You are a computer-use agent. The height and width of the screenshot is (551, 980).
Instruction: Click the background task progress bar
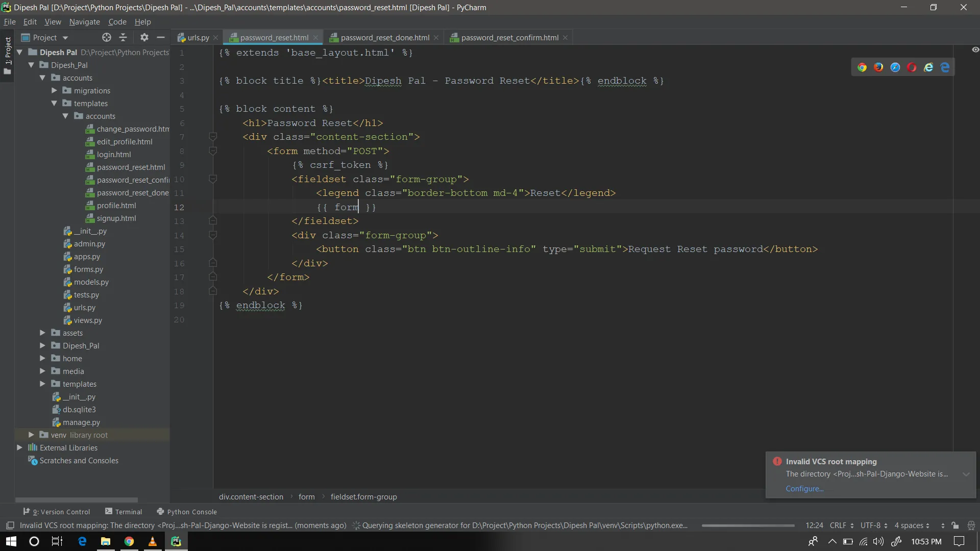coord(748,525)
